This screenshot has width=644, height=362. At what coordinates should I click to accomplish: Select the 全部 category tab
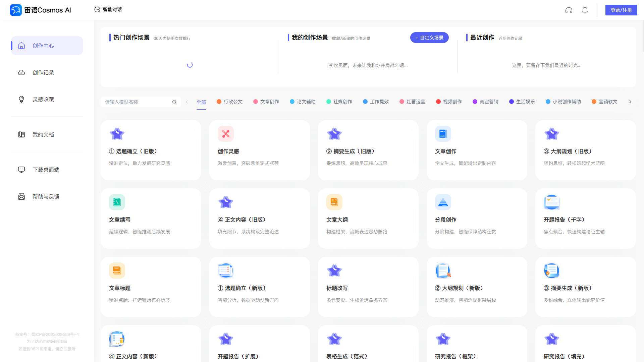(x=201, y=102)
